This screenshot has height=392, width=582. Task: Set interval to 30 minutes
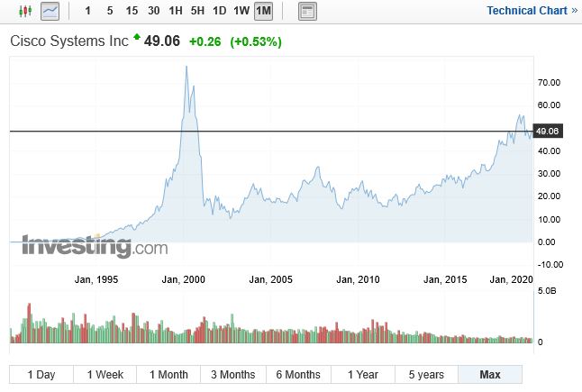coord(154,11)
